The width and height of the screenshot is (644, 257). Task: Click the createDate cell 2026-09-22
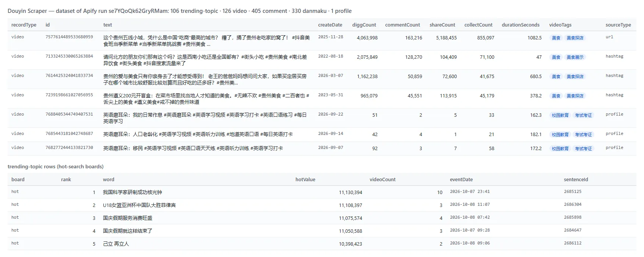(330, 114)
